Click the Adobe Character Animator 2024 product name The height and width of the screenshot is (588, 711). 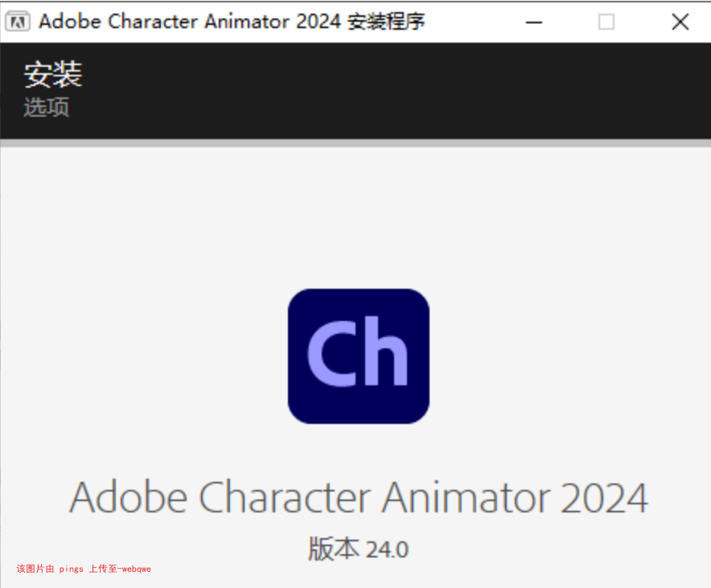359,497
